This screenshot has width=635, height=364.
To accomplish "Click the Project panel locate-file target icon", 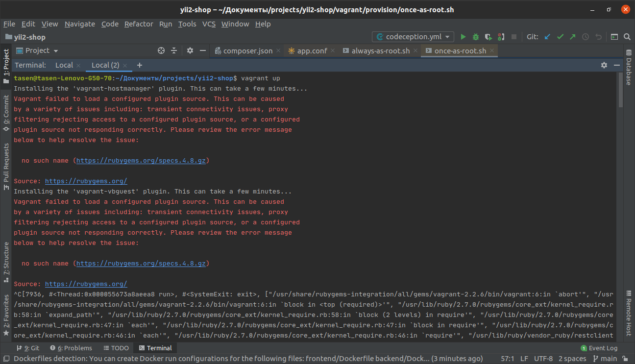I will 161,50.
